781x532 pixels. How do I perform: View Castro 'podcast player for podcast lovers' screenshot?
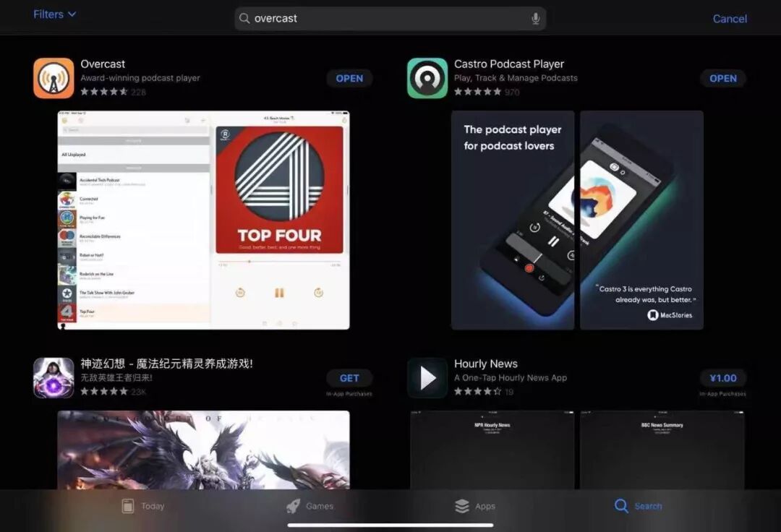513,220
